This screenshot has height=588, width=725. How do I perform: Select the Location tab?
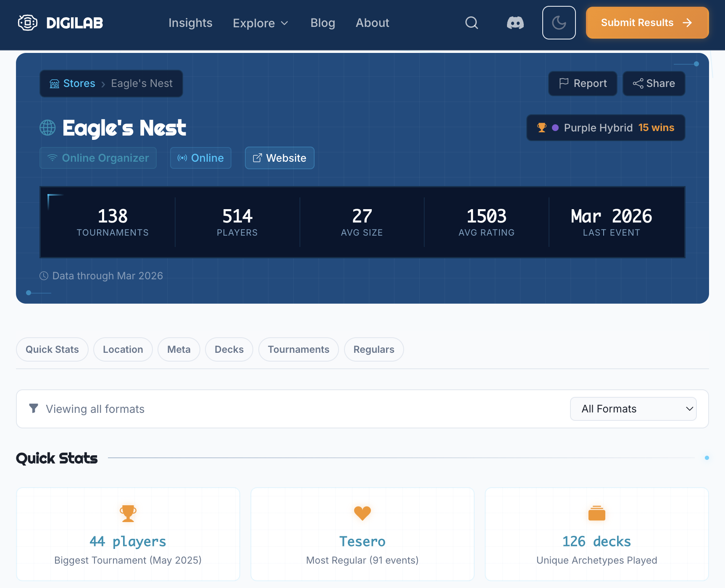(123, 349)
